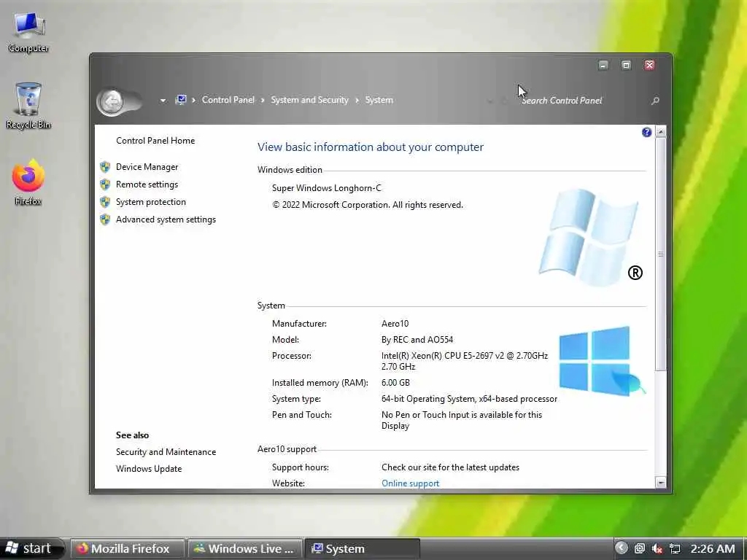Switch to Mozilla Firefox taskbar button
This screenshot has width=747, height=560.
point(127,548)
